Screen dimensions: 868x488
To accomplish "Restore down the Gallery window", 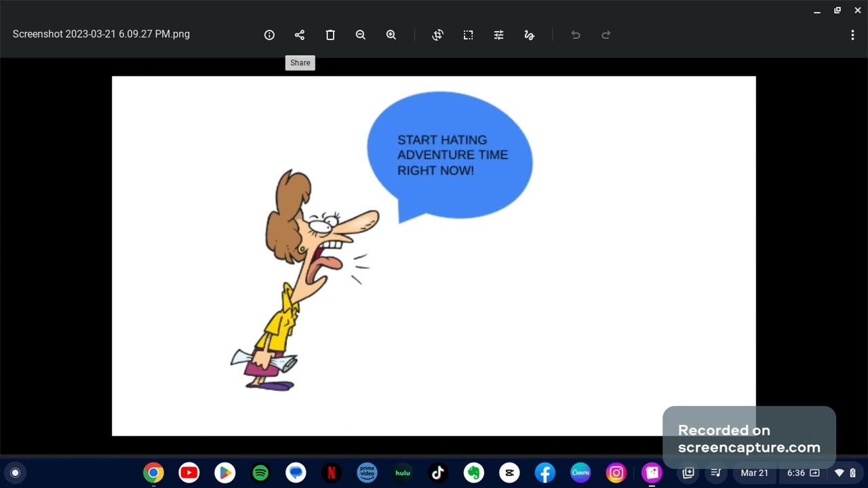I will 837,11.
